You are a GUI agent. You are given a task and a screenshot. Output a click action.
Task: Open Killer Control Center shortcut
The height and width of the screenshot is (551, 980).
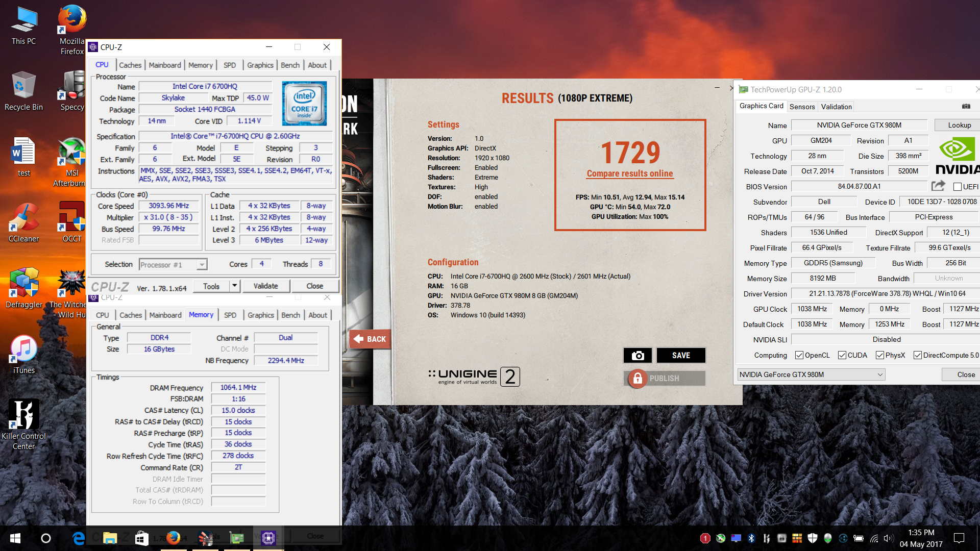[23, 424]
